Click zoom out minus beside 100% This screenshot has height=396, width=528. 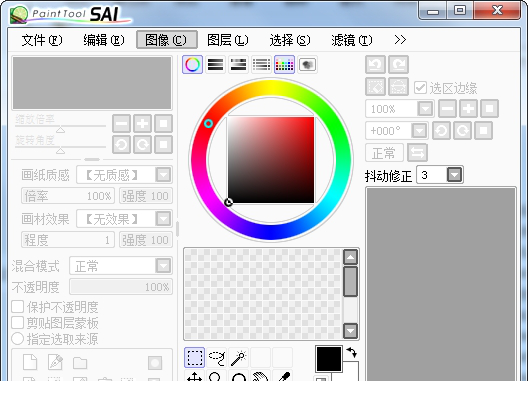(447, 109)
